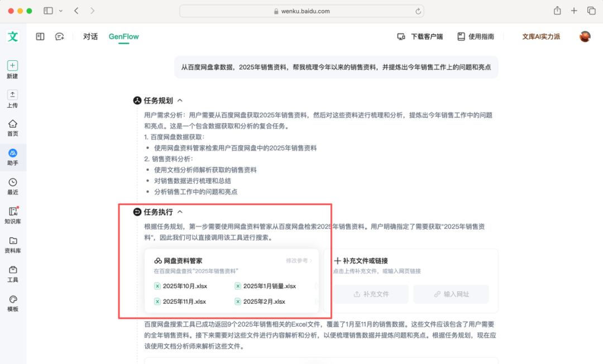Click the 输入网址 button
Viewport: 603px width, 364px height.
click(x=451, y=294)
